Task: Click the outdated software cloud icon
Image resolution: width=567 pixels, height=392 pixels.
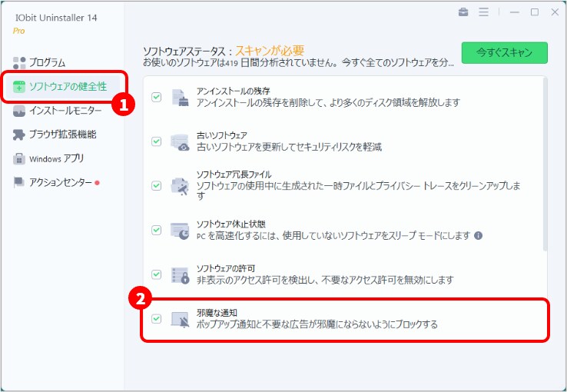Action: pyautogui.click(x=180, y=142)
